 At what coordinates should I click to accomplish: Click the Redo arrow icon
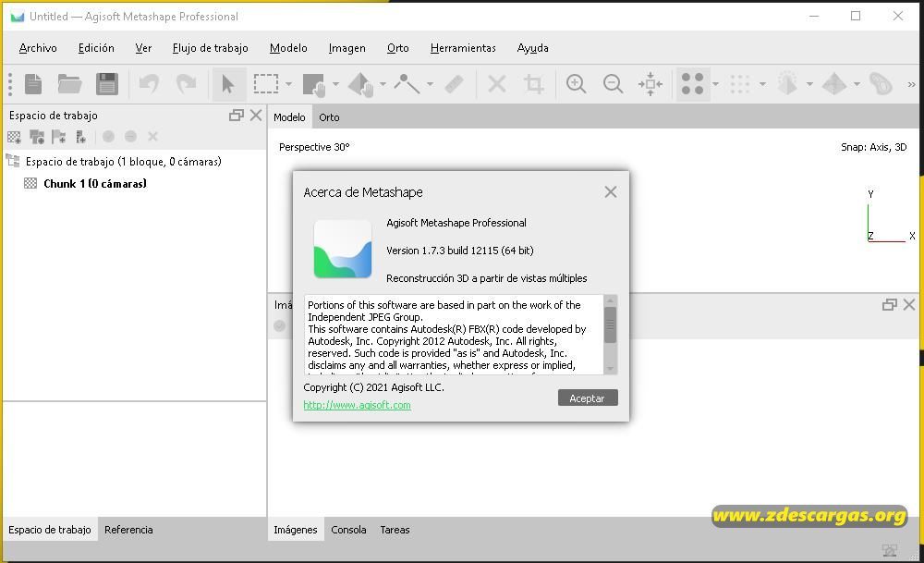click(187, 84)
